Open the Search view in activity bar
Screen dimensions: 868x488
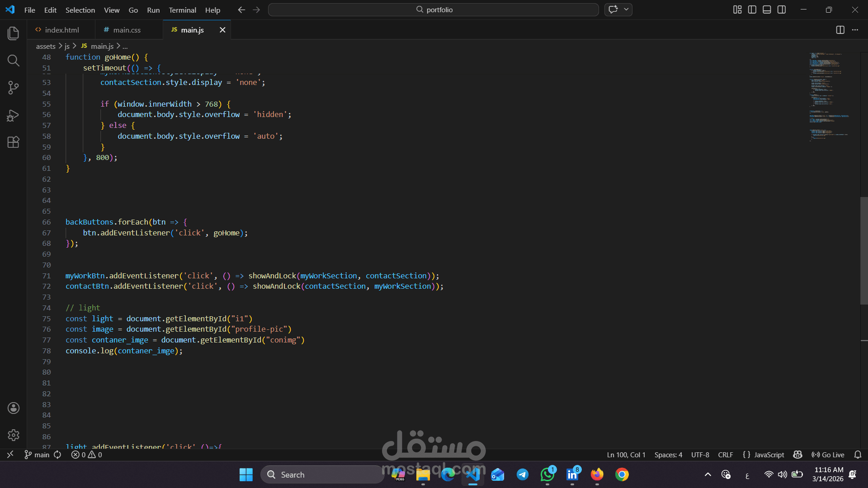pos(14,61)
